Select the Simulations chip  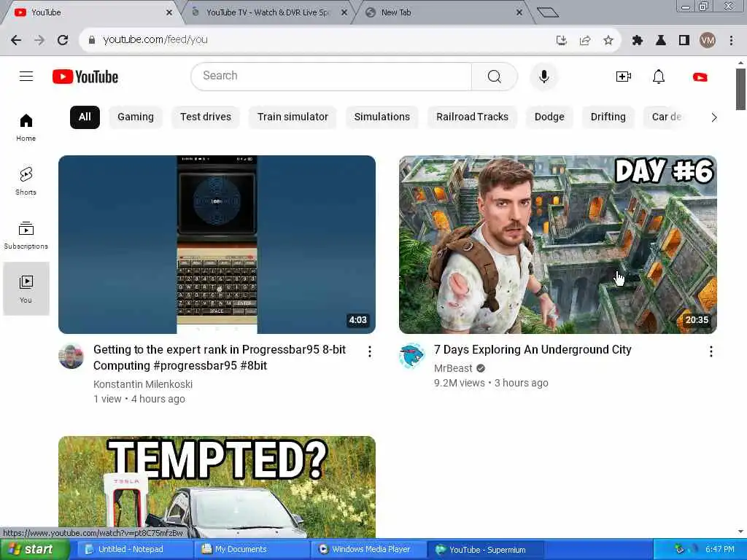click(382, 117)
